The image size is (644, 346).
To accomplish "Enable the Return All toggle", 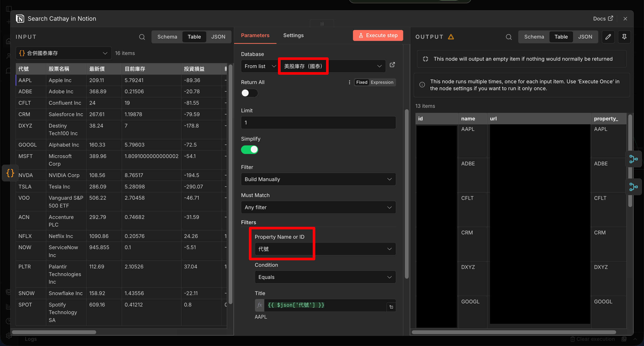I will 249,93.
